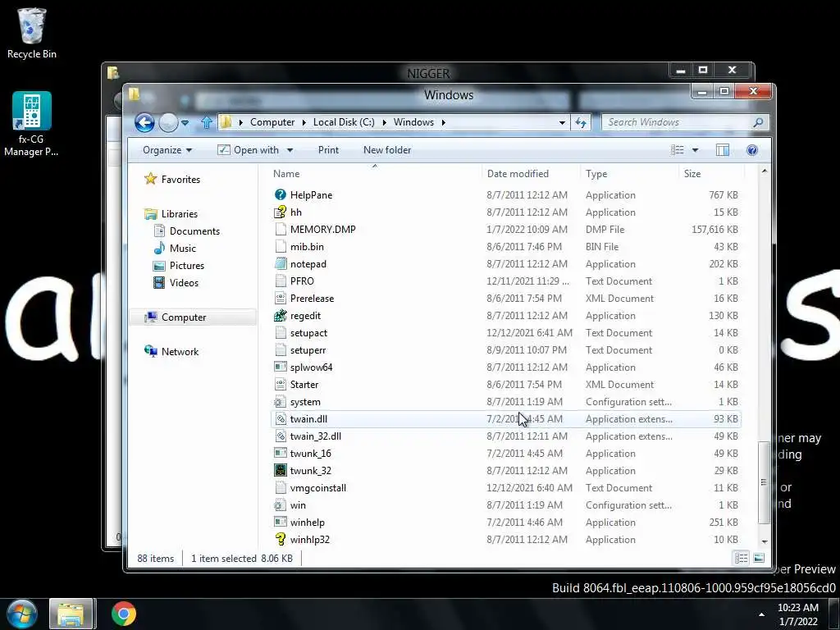Create a New folder
This screenshot has height=630, width=840.
pos(387,150)
